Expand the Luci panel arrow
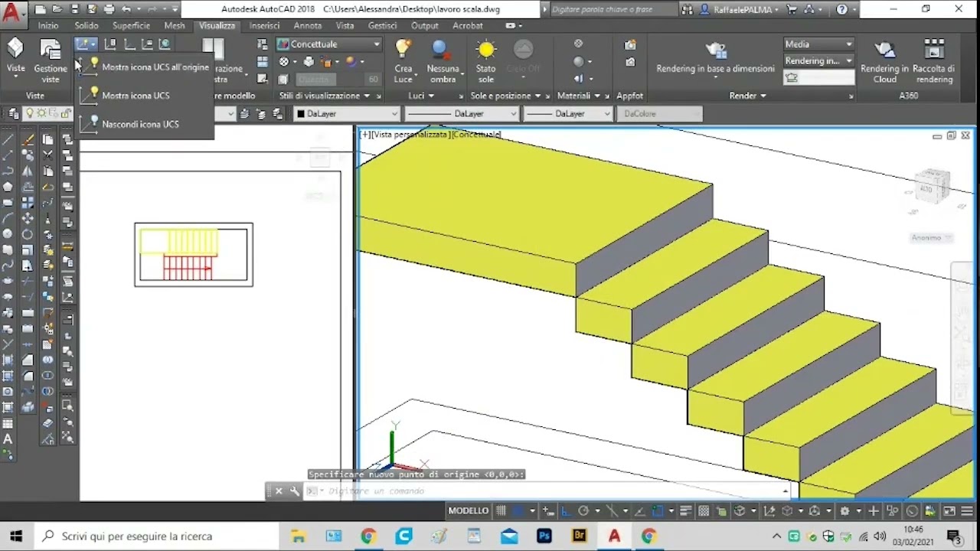 pos(431,96)
